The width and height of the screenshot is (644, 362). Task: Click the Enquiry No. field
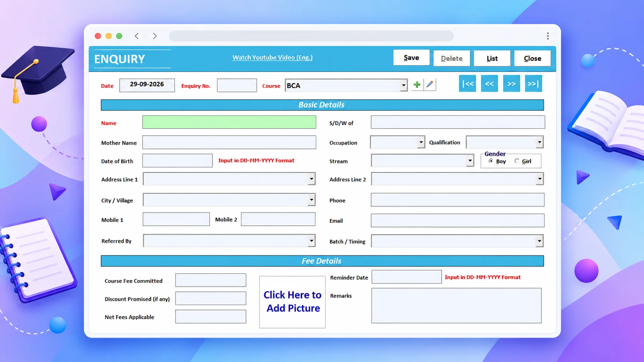click(237, 85)
